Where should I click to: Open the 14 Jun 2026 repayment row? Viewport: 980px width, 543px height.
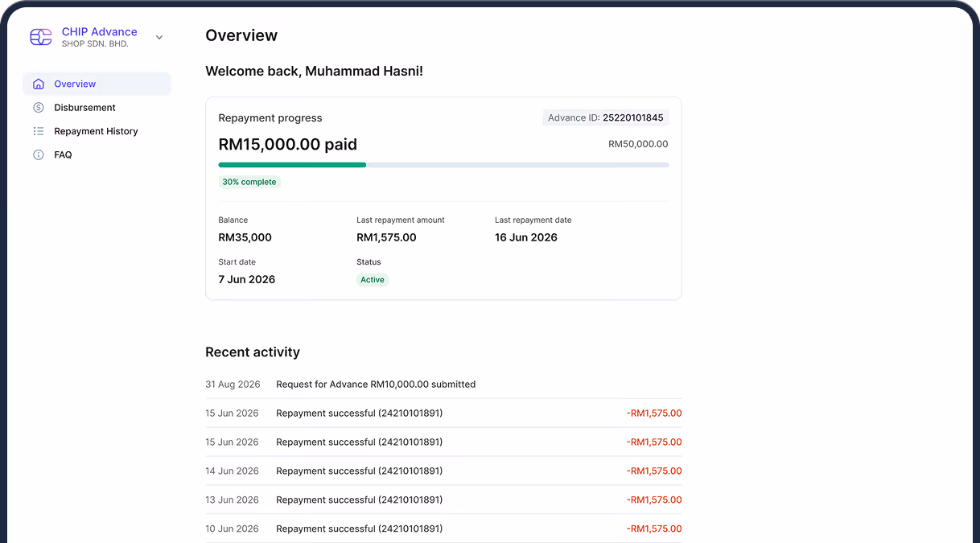(443, 471)
